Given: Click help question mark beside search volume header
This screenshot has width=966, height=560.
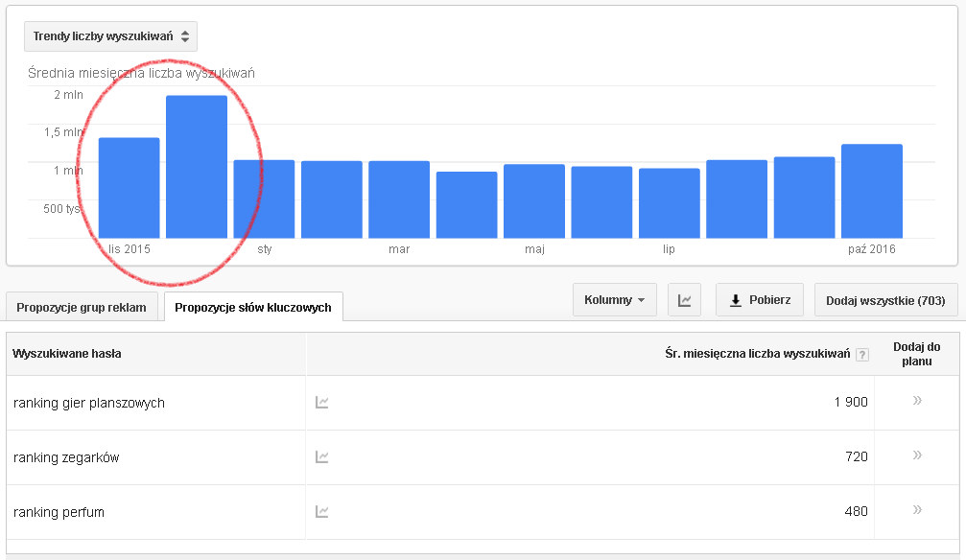Looking at the screenshot, I should pyautogui.click(x=862, y=355).
